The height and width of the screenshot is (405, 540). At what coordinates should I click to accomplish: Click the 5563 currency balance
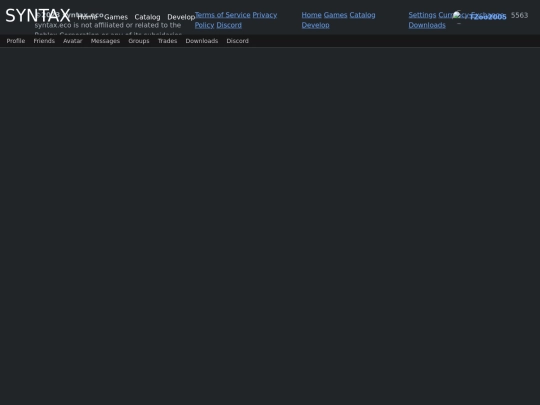click(x=519, y=15)
